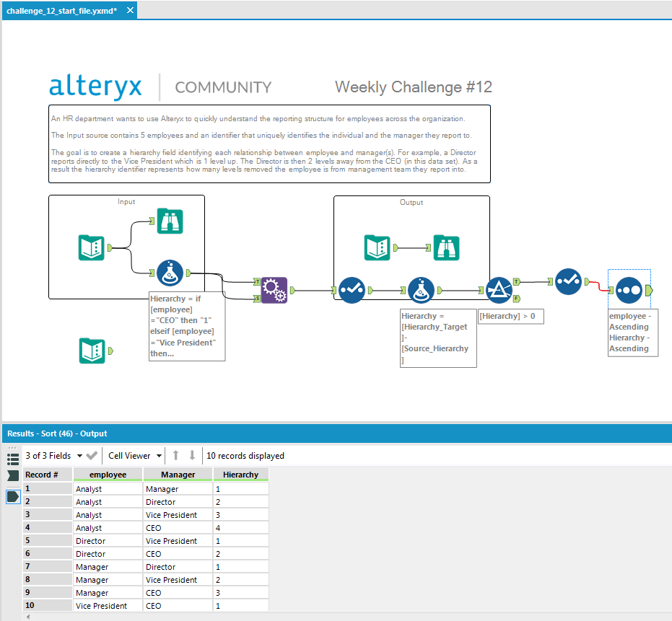
Task: Move to previous record with up arrow
Action: pyautogui.click(x=175, y=455)
